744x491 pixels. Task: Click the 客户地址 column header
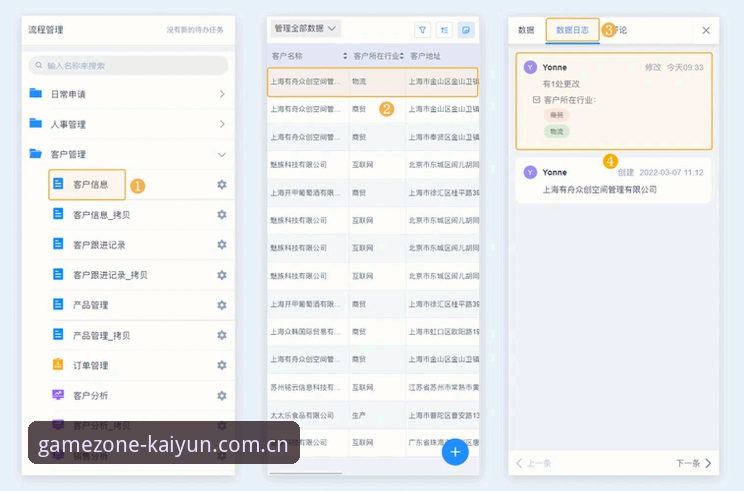coord(425,56)
